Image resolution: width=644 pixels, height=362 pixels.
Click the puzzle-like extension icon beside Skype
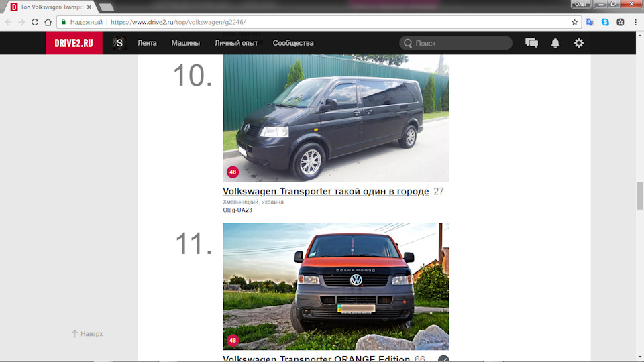[x=621, y=22]
